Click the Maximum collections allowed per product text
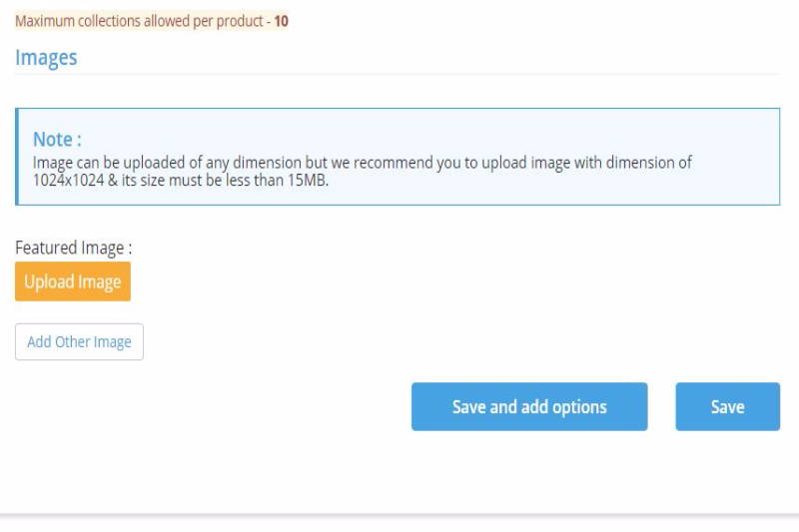Image resolution: width=799 pixels, height=532 pixels. [139, 21]
